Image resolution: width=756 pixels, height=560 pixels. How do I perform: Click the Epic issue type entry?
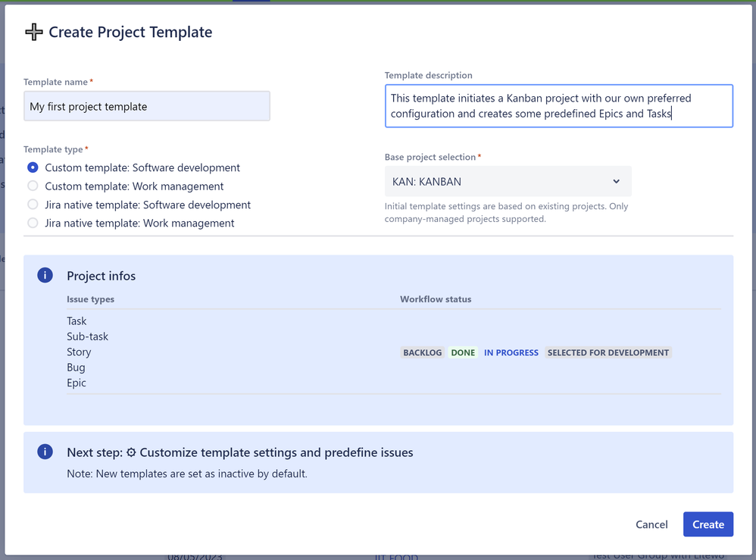tap(76, 383)
